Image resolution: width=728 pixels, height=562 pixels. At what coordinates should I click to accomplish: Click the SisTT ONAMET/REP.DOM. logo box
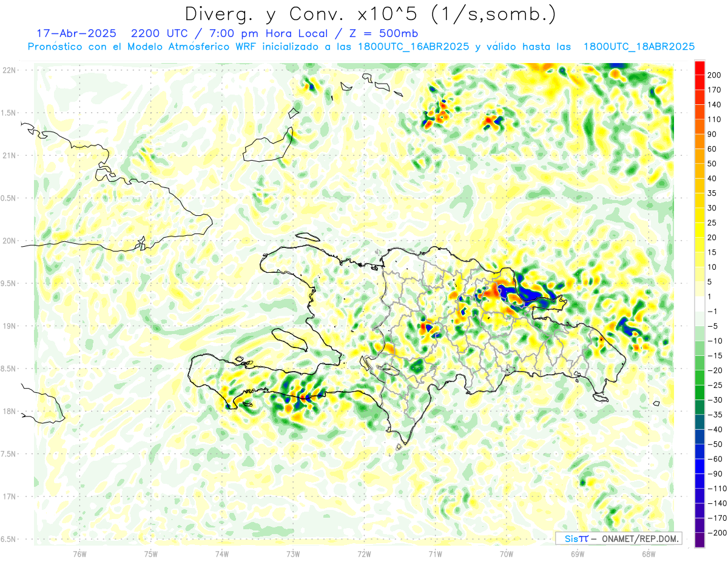coord(618,538)
